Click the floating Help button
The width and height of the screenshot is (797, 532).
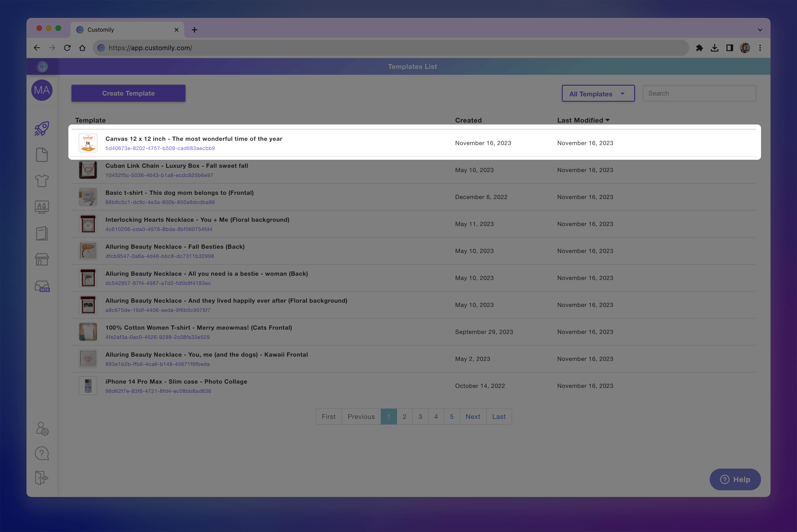[x=735, y=479]
